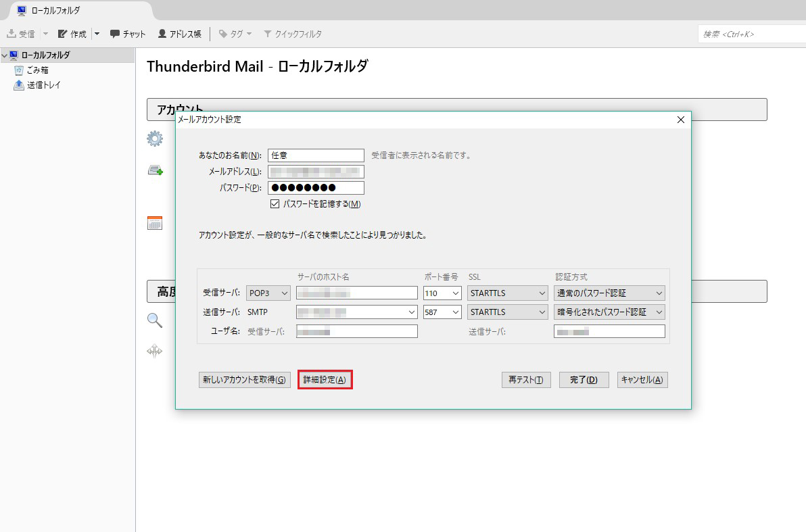This screenshot has height=532, width=806.
Task: Click the 送信トレイ outbox folder icon
Action: tap(19, 84)
